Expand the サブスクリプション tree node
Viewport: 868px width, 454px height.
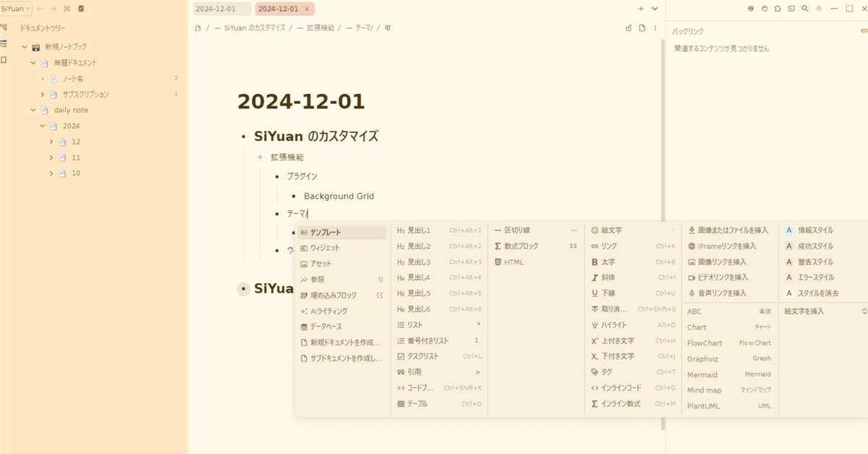click(43, 95)
